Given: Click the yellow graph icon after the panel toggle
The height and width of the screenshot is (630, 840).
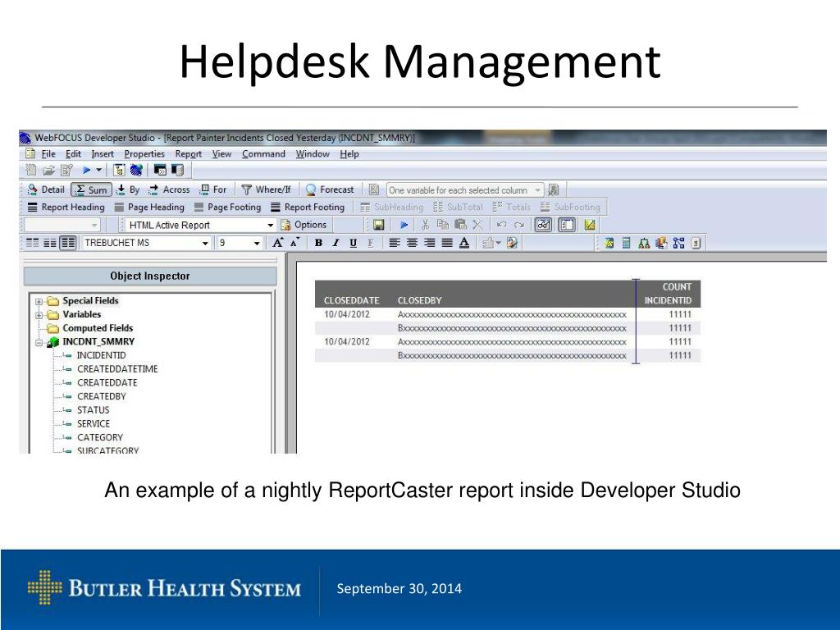Looking at the screenshot, I should point(590,225).
